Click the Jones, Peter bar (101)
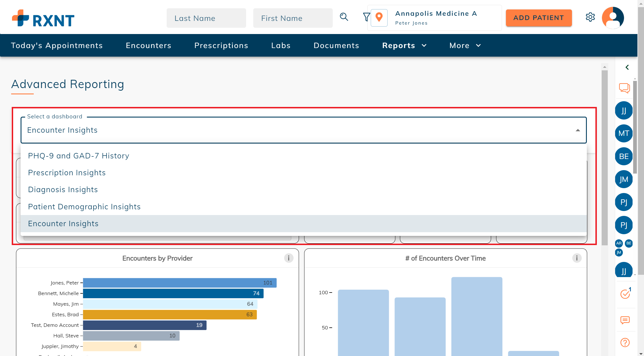The width and height of the screenshot is (644, 356). coord(180,283)
